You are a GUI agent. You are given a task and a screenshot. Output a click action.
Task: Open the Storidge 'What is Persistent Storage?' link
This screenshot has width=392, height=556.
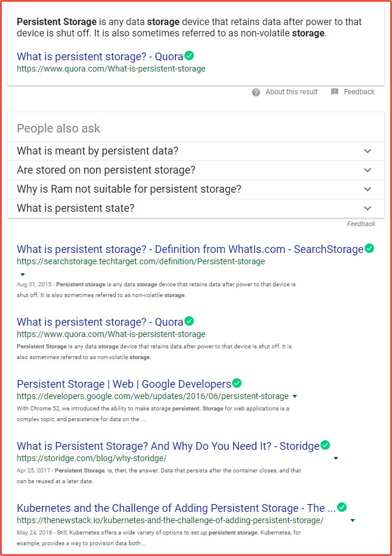point(168,446)
